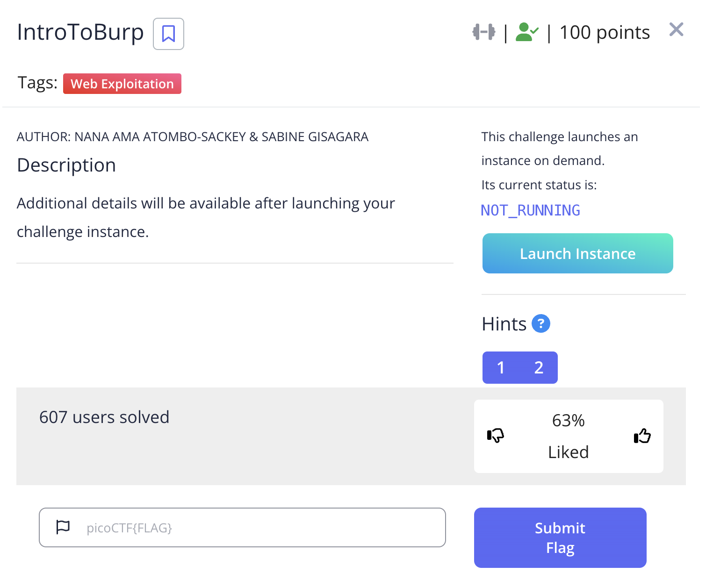Open hint 2
The width and height of the screenshot is (706, 588).
pos(539,367)
